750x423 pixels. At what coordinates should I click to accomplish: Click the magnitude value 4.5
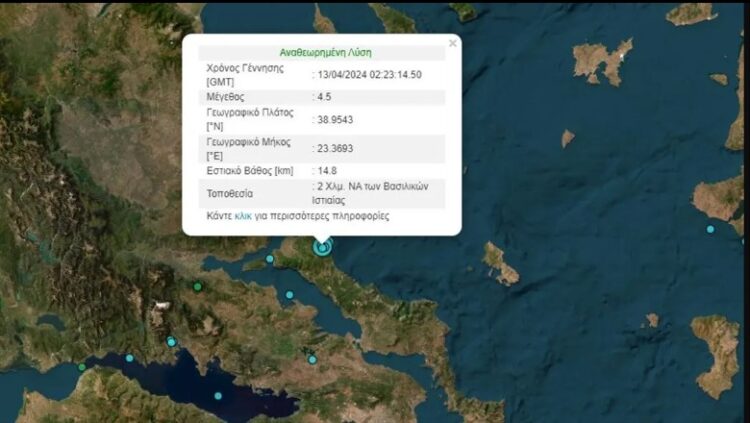click(x=326, y=97)
